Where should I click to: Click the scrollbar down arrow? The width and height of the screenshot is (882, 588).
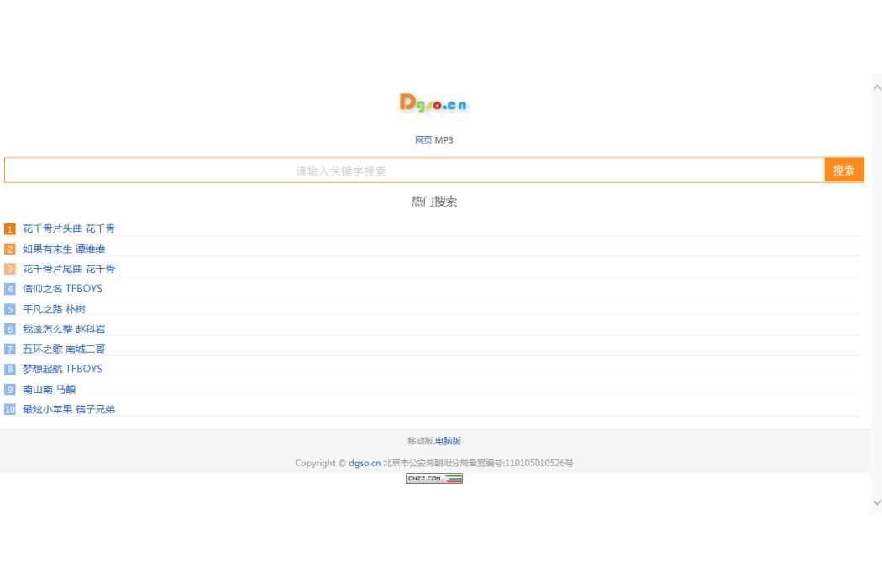(876, 502)
